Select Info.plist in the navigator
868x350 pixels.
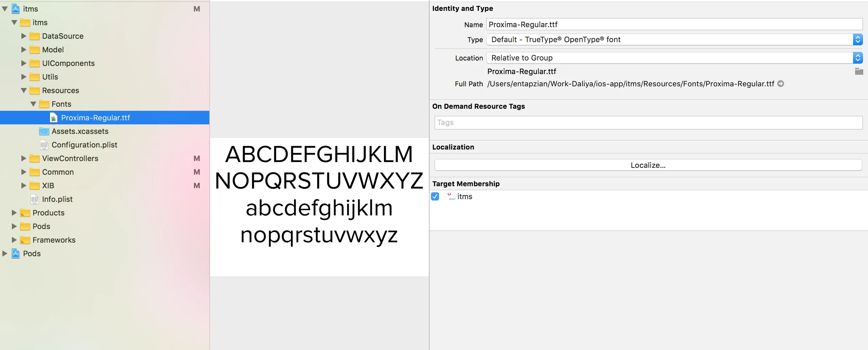pos(57,199)
